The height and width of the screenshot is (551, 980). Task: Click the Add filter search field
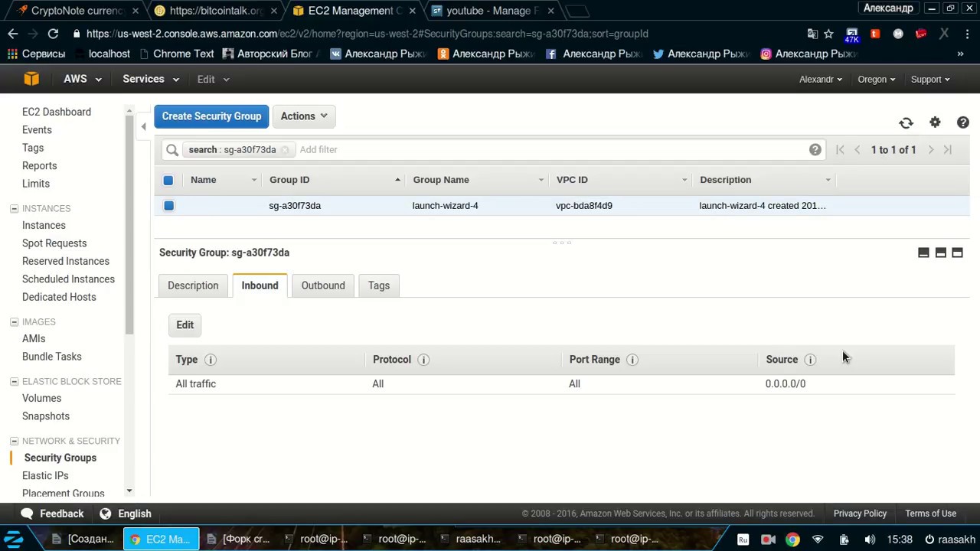tap(551, 150)
